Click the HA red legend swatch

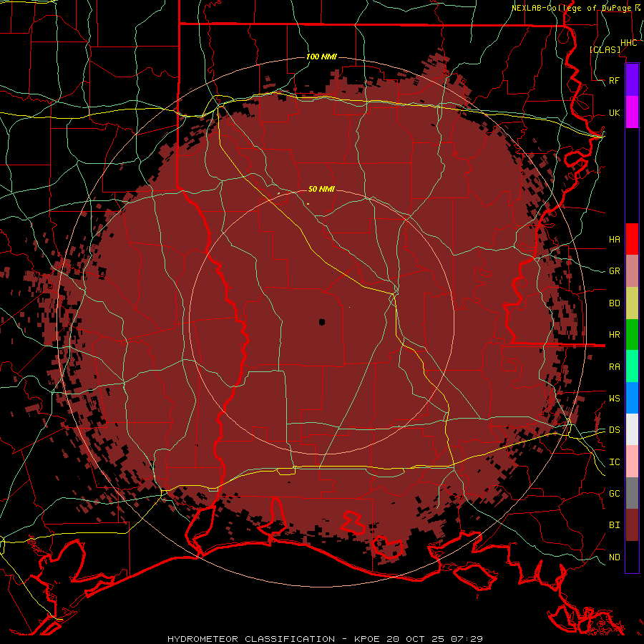[x=632, y=239]
